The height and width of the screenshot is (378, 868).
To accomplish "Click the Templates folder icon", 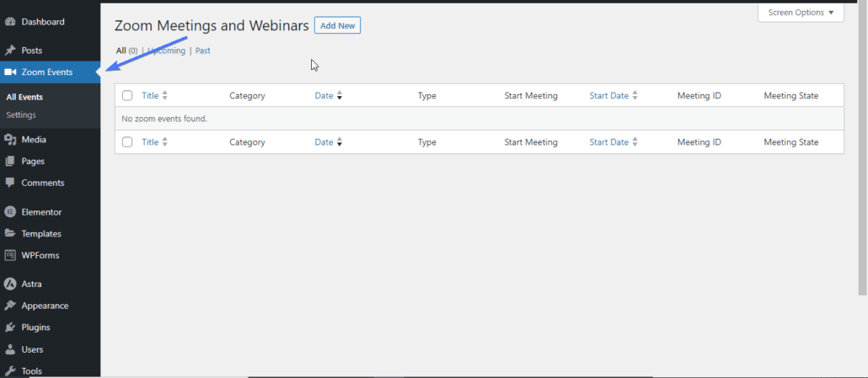I will coord(9,234).
